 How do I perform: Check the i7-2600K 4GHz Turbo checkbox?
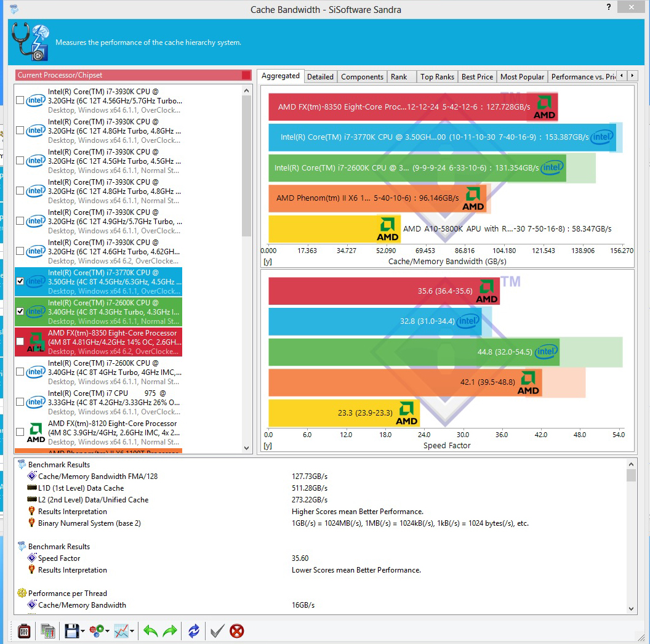pos(20,371)
